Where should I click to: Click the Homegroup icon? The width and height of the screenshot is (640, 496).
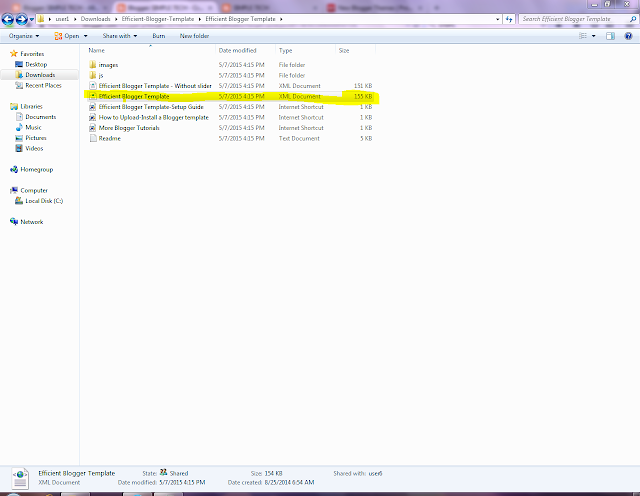[14, 169]
